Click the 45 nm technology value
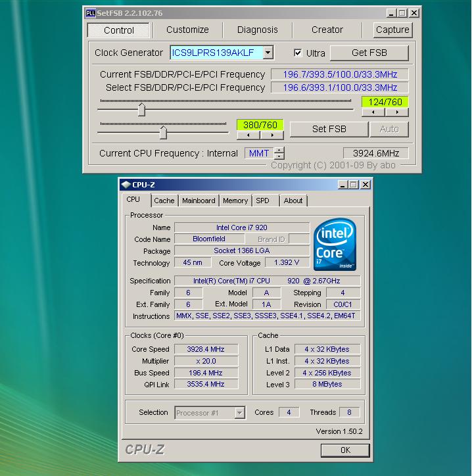Image resolution: width=472 pixels, height=476 pixels. (193, 262)
